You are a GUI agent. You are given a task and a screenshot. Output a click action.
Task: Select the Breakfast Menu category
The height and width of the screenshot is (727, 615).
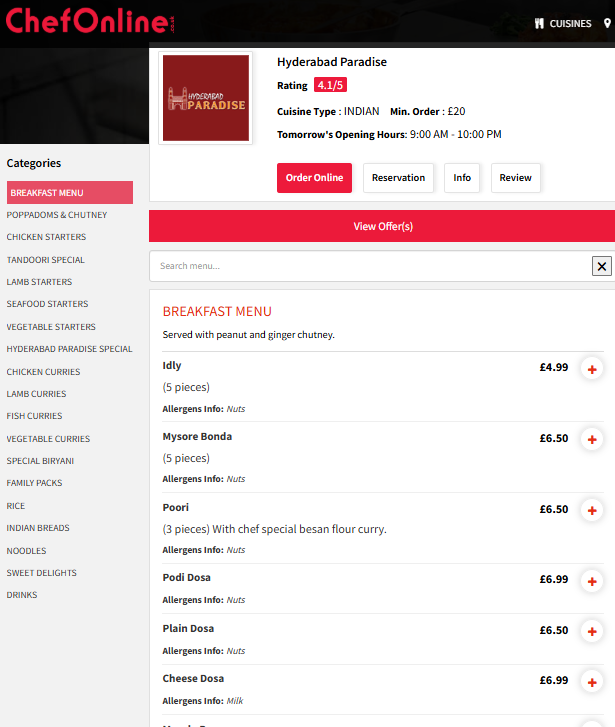click(70, 192)
